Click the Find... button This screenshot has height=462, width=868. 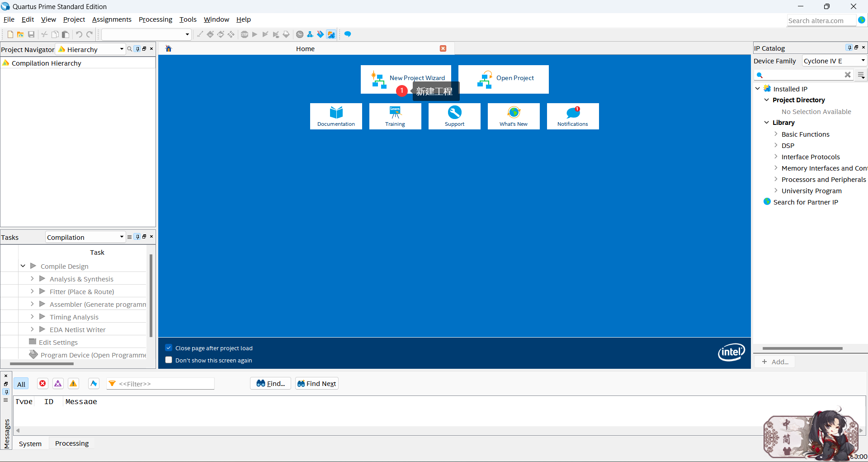(270, 384)
